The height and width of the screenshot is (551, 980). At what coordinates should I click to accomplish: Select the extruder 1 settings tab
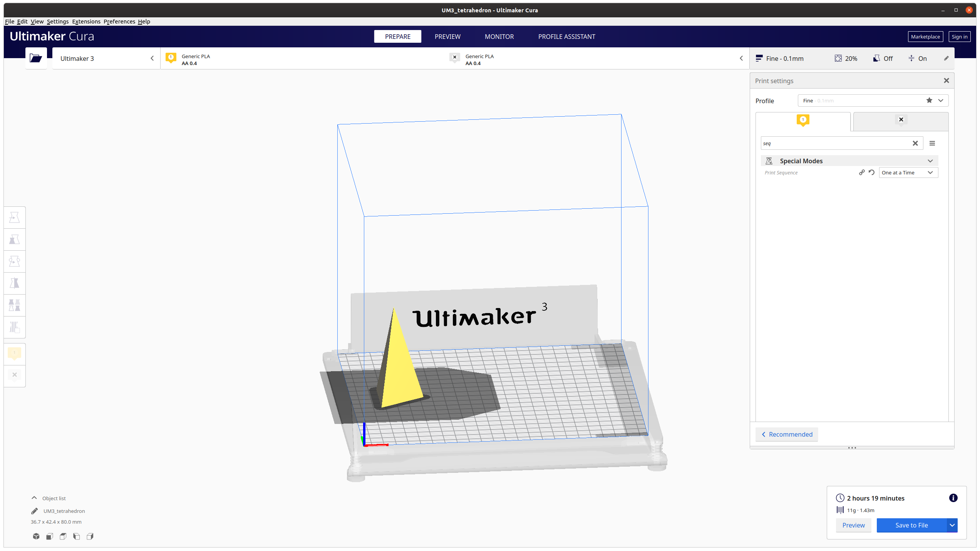tap(803, 122)
